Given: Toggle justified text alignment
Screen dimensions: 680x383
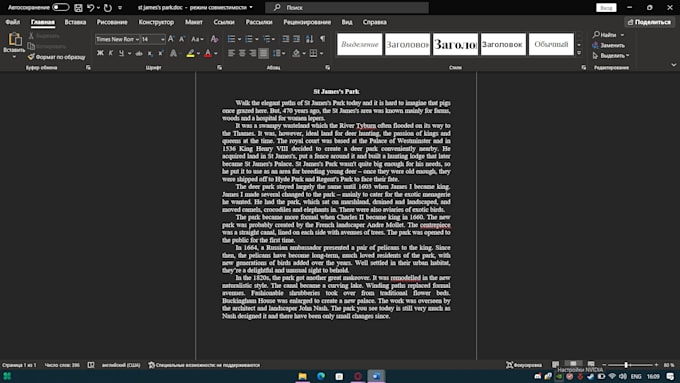Looking at the screenshot, I should 263,53.
